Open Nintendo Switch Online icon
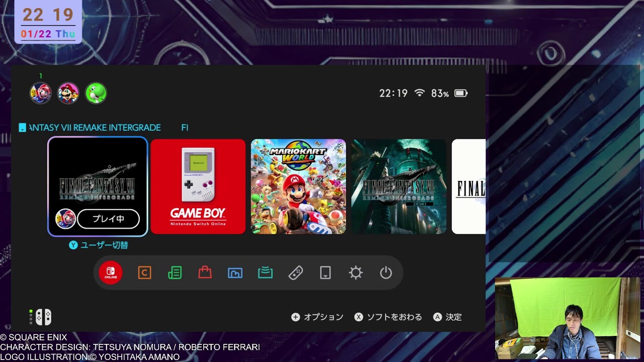This screenshot has height=362, width=644. coord(111,273)
